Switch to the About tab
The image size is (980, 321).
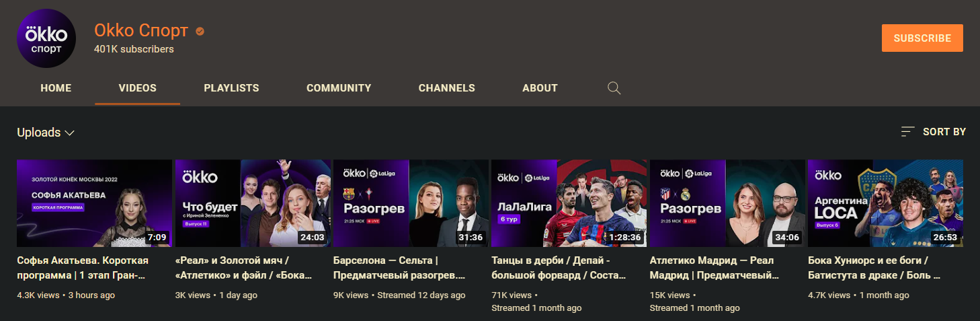tap(540, 88)
